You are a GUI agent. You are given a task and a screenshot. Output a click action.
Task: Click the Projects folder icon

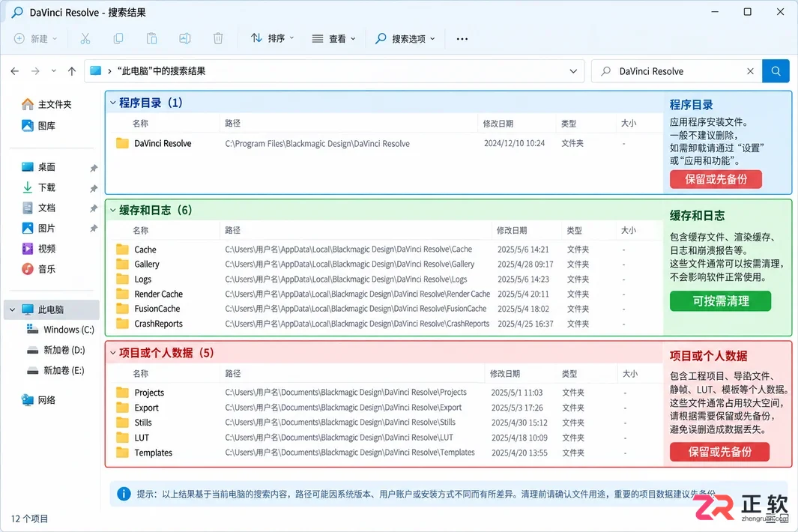click(122, 393)
